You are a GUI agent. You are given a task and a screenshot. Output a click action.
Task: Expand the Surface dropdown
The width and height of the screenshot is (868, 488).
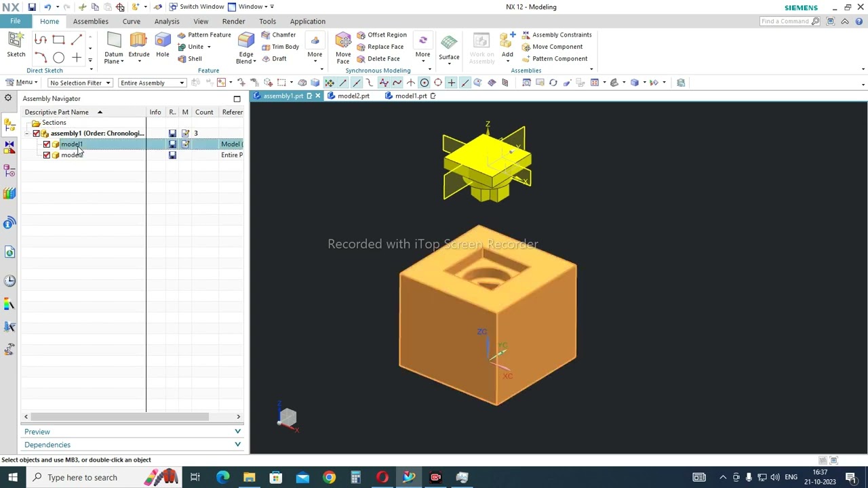(x=449, y=64)
